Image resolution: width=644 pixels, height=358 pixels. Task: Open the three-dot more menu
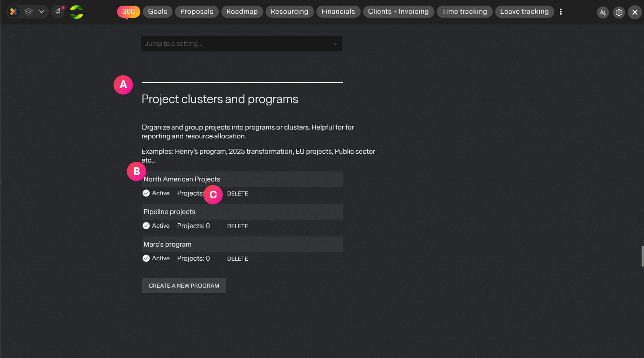561,12
